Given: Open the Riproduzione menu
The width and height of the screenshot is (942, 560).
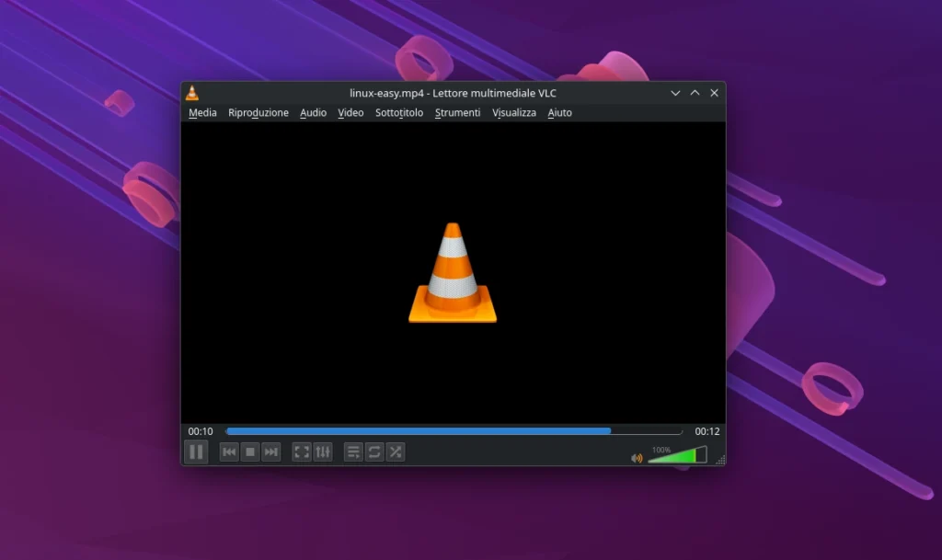Looking at the screenshot, I should pos(258,112).
